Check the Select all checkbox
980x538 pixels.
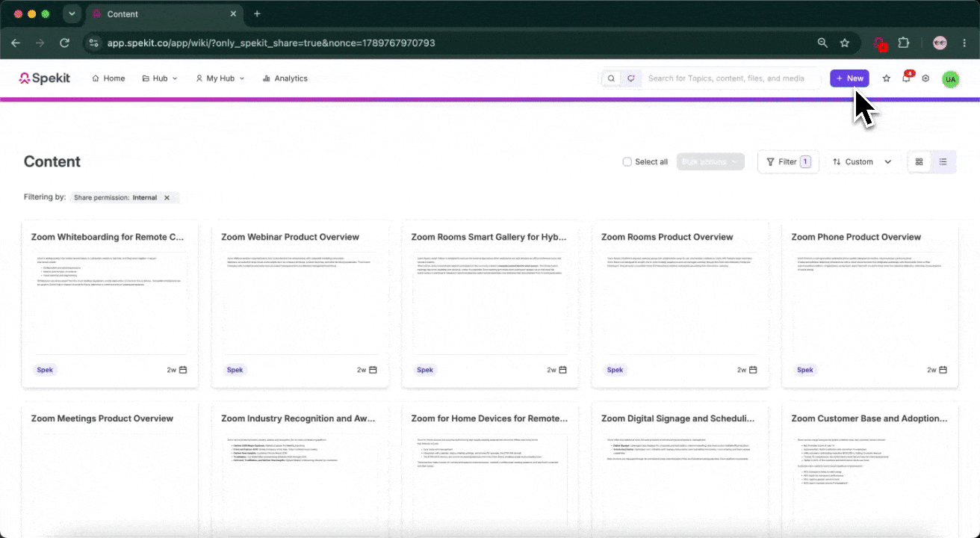[627, 162]
